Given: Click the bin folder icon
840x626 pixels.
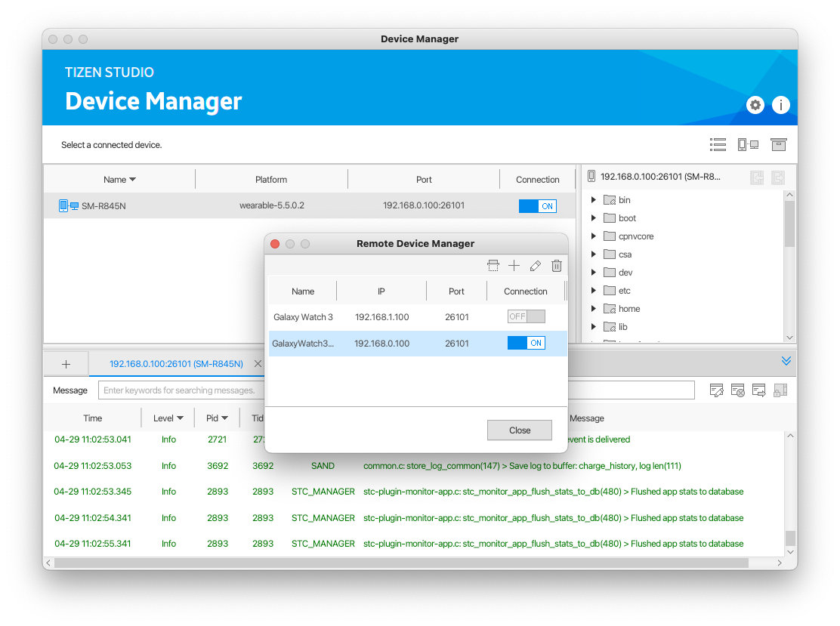Looking at the screenshot, I should click(x=610, y=200).
